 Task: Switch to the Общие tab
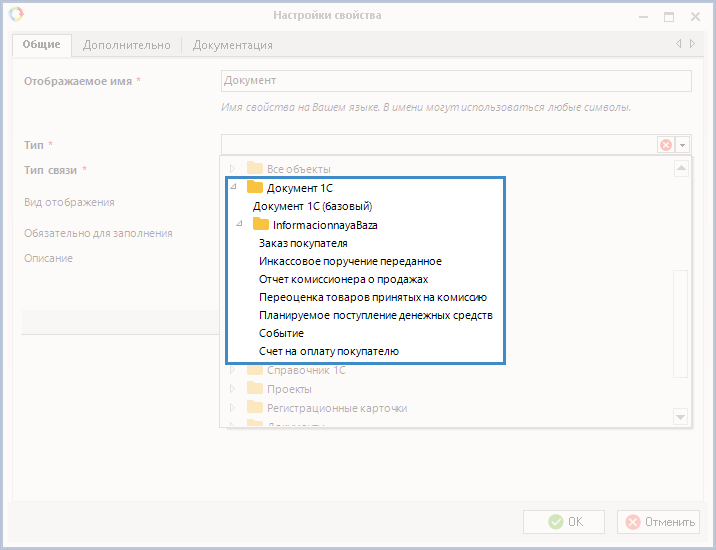(42, 45)
